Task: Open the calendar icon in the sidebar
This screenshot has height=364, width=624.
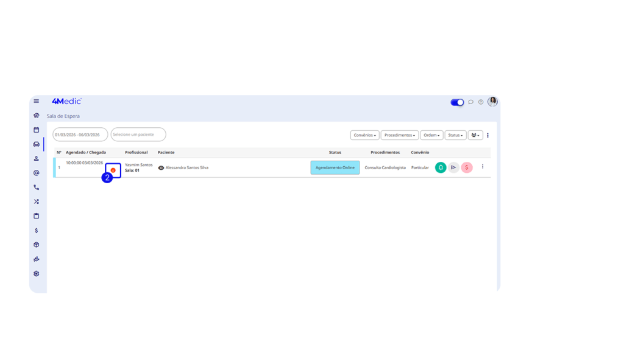Action: tap(37, 130)
